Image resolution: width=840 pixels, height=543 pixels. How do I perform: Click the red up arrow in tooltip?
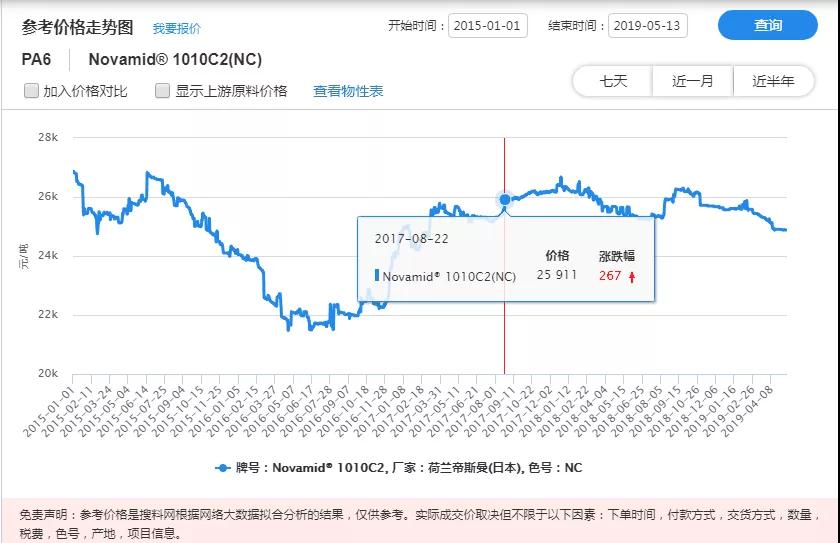(632, 276)
